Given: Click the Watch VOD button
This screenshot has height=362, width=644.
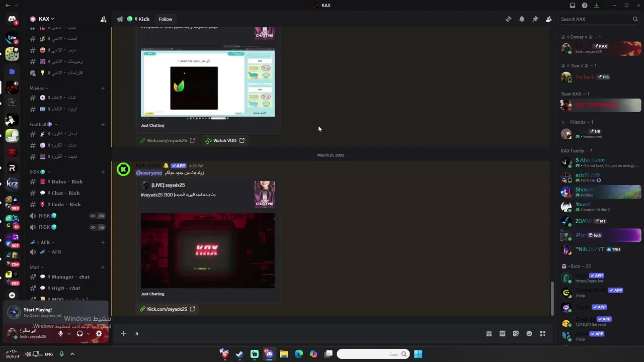Looking at the screenshot, I should [x=225, y=141].
